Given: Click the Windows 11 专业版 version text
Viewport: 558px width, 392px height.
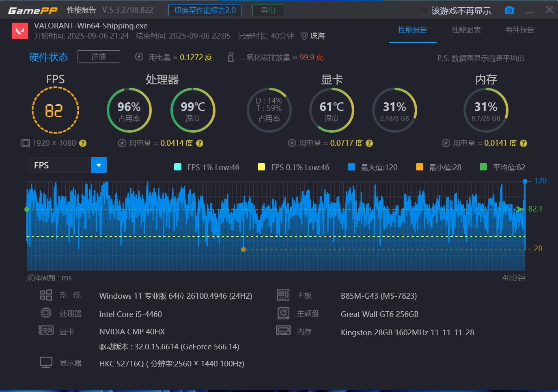Looking at the screenshot, I should pyautogui.click(x=176, y=296).
